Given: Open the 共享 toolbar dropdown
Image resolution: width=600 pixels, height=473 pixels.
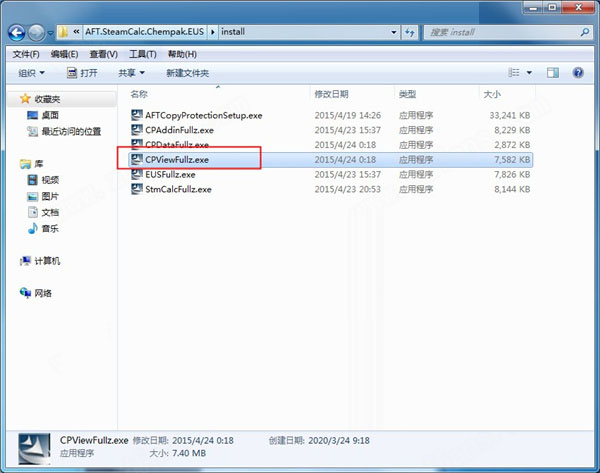Looking at the screenshot, I should pyautogui.click(x=131, y=73).
